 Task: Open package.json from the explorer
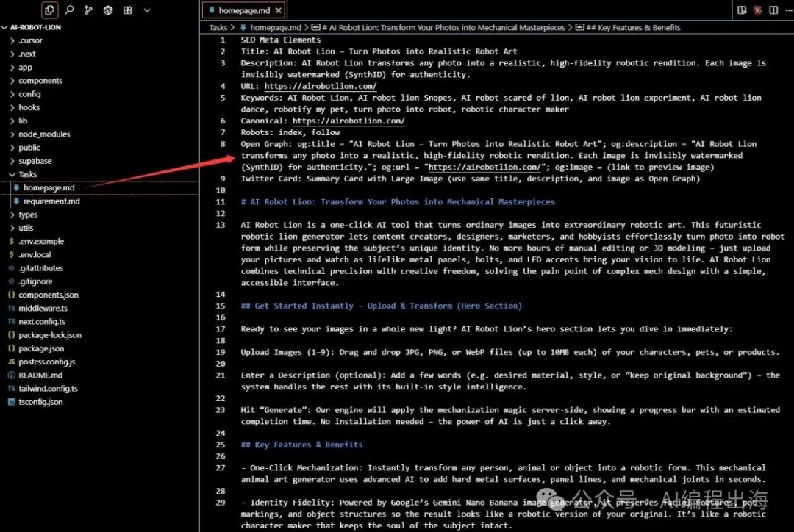tap(41, 348)
